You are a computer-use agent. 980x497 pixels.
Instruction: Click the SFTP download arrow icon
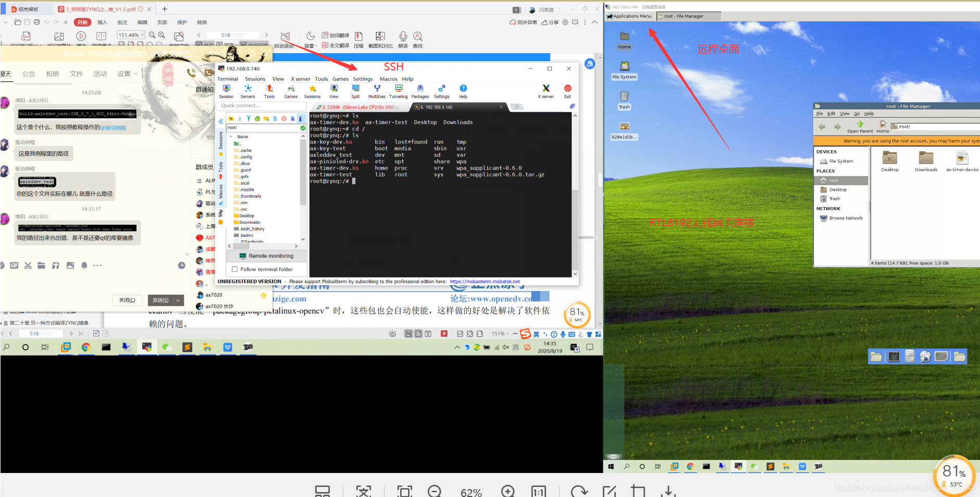240,118
